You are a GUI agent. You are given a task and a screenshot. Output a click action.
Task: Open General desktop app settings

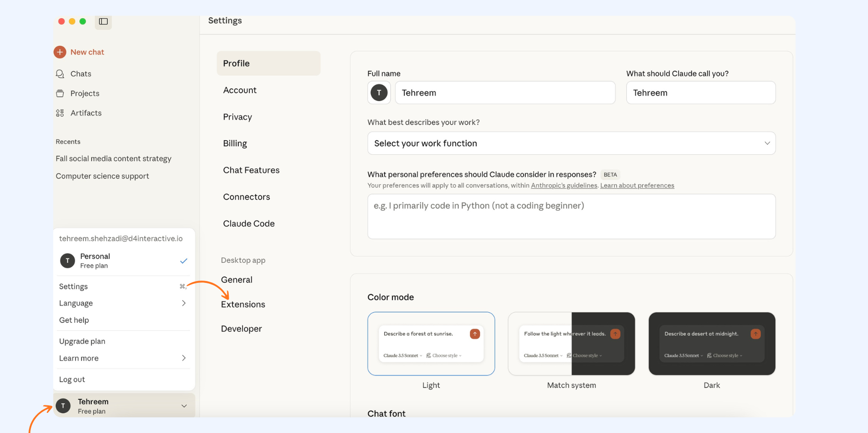click(237, 280)
